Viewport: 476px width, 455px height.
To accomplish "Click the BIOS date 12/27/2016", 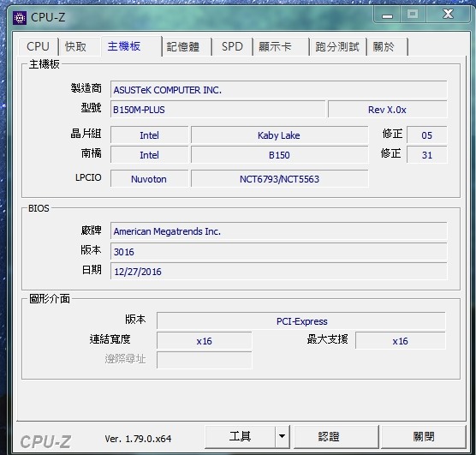I will pos(279,271).
